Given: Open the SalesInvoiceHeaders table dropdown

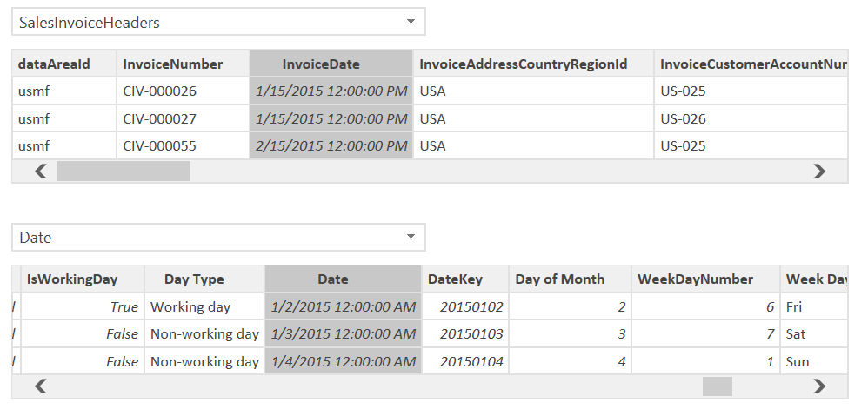Looking at the screenshot, I should point(411,23).
